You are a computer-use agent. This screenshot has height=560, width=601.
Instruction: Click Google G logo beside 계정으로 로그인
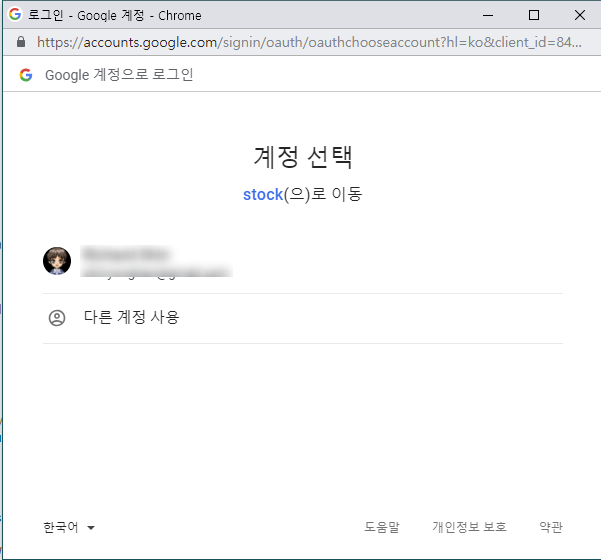pos(26,75)
